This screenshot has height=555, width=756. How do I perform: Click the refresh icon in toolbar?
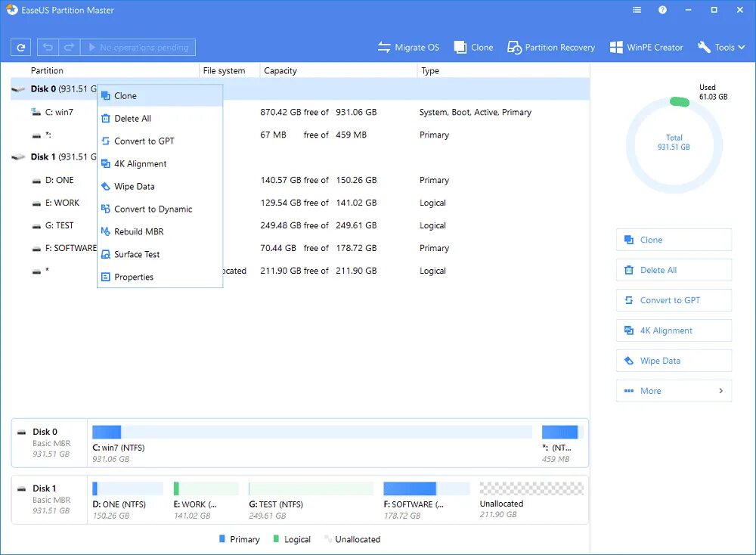(20, 47)
